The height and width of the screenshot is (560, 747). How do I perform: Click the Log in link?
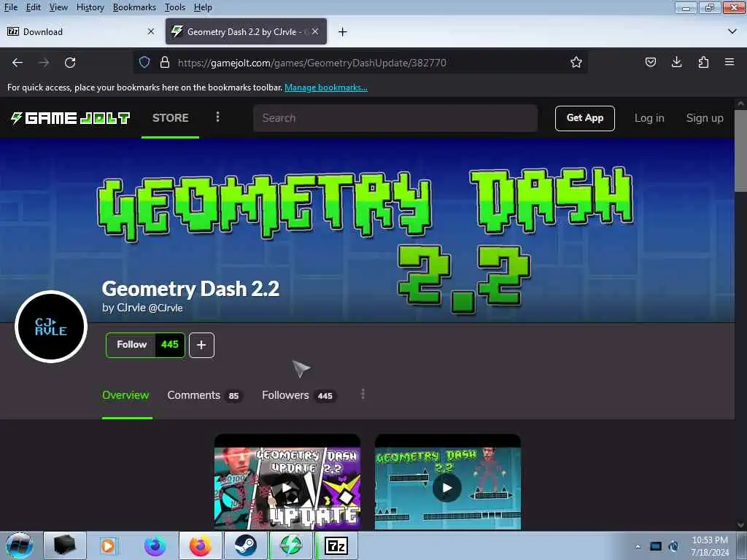(x=649, y=118)
